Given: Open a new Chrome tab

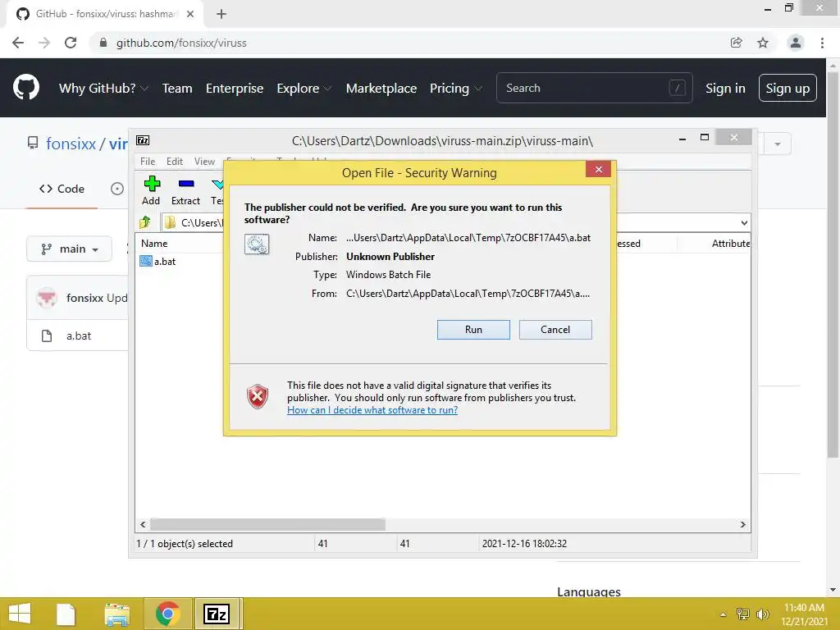Looking at the screenshot, I should coord(221,14).
